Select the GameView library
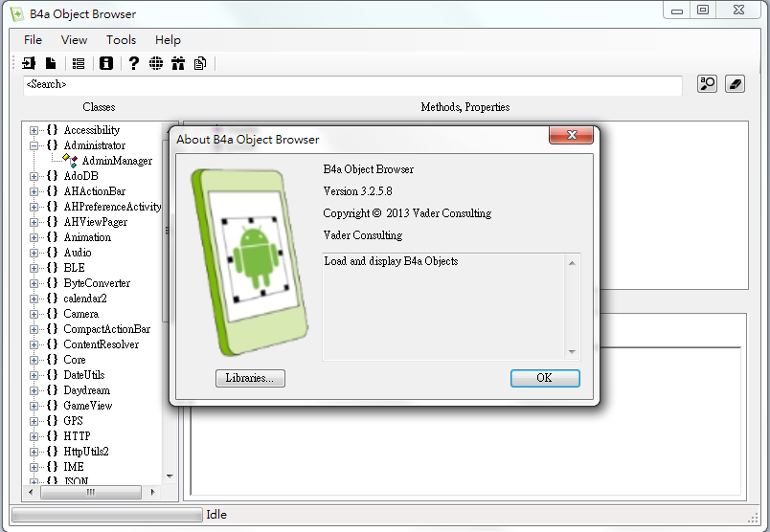The height and width of the screenshot is (532, 770). tap(88, 406)
